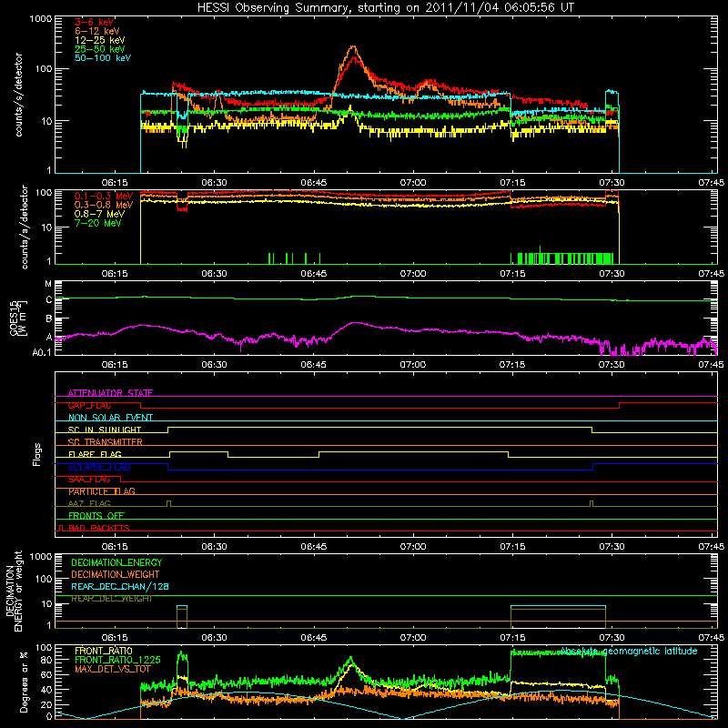The image size is (728, 728).
Task: Click the FLARE_FLAG label
Action: pos(95,454)
